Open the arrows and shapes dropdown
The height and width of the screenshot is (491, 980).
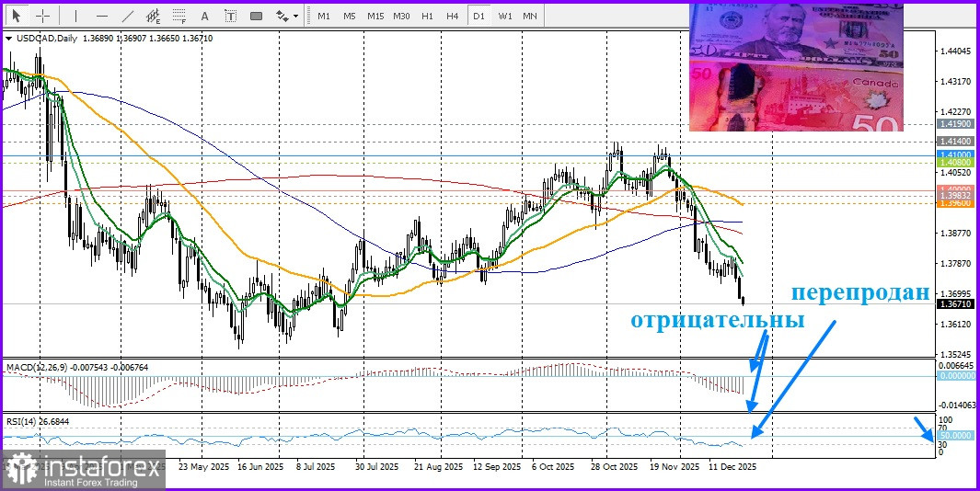click(287, 16)
